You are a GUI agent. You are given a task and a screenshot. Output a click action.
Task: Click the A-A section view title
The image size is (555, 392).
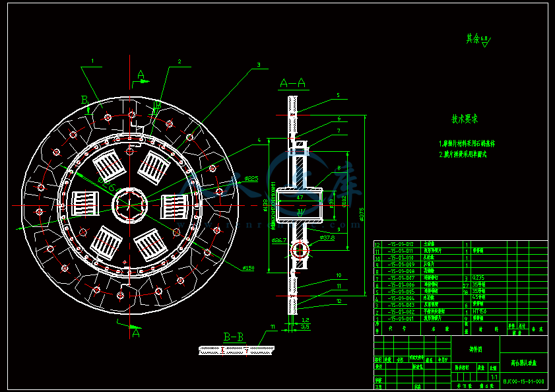(x=292, y=84)
